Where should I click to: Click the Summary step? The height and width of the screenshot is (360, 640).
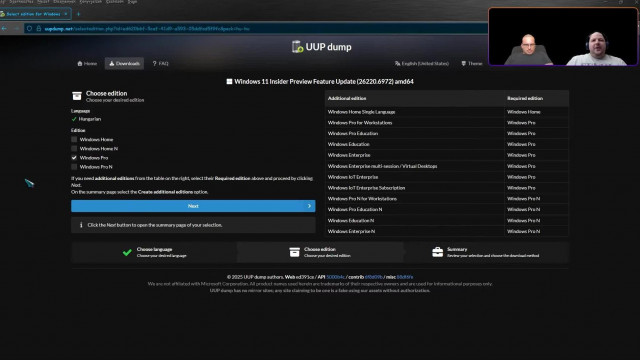[486, 252]
